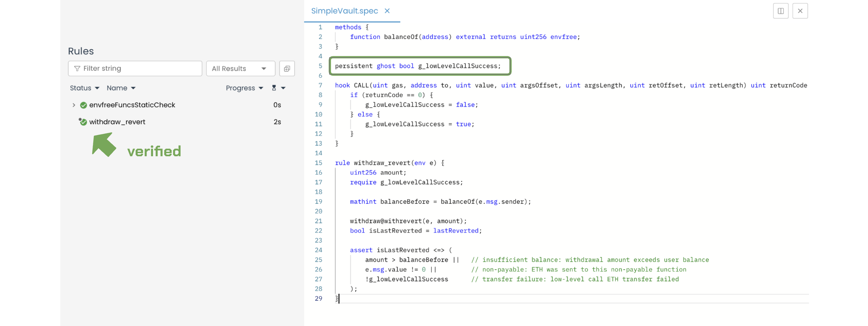
Task: Close the code viewer panel
Action: [x=800, y=11]
